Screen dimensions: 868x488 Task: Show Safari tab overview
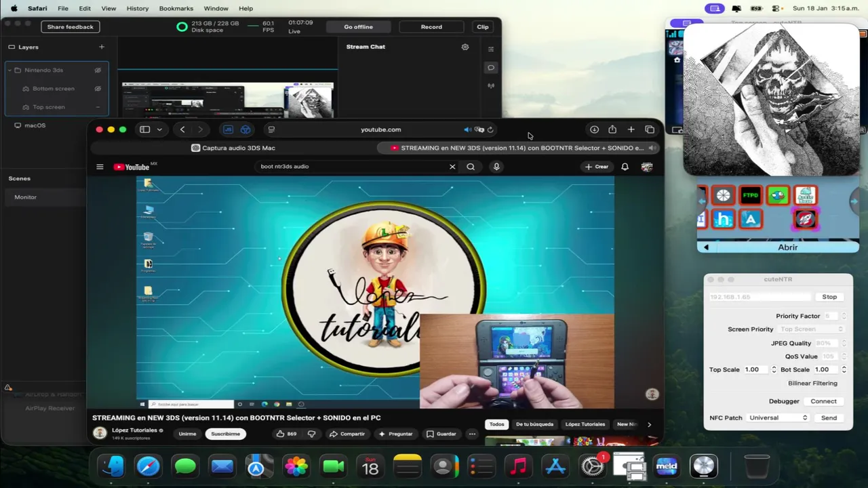tap(650, 129)
